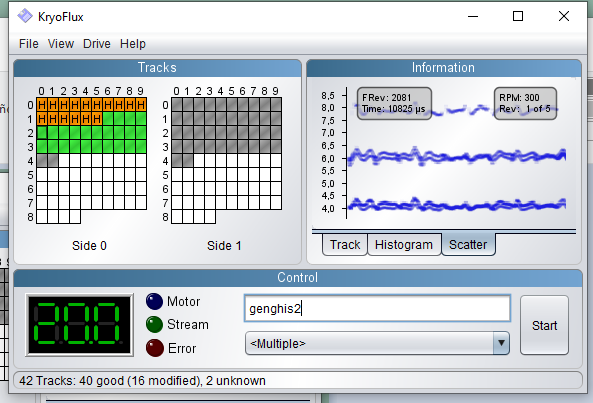Select Side 0 track 20 green cell
593x403 pixels.
click(42, 133)
